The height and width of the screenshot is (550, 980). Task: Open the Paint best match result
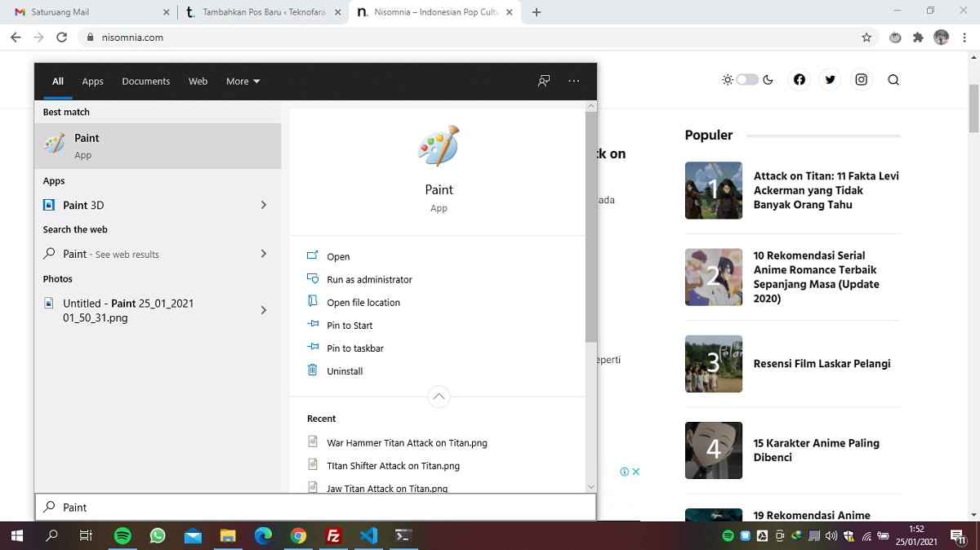(x=158, y=146)
